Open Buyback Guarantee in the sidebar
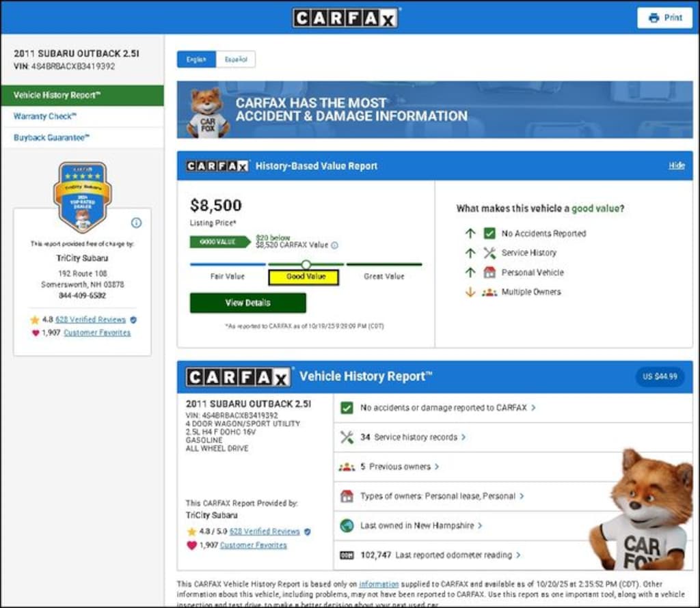 click(52, 137)
